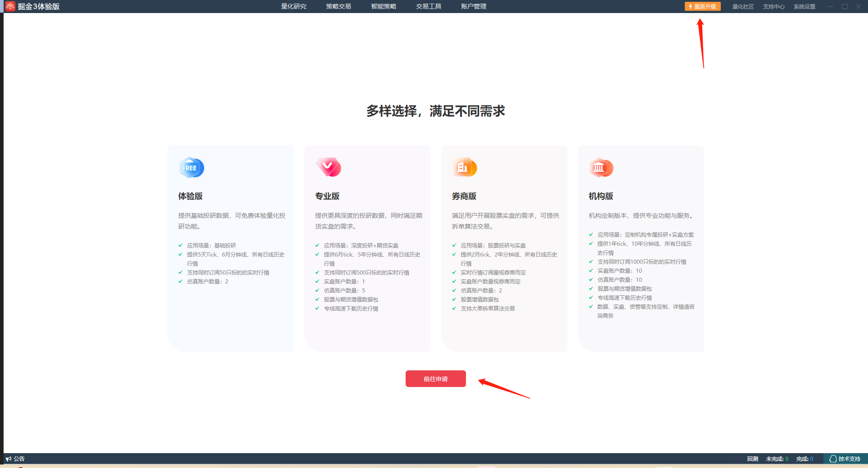This screenshot has height=468, width=868.
Task: Select the 智能策略 menu item
Action: (384, 6)
